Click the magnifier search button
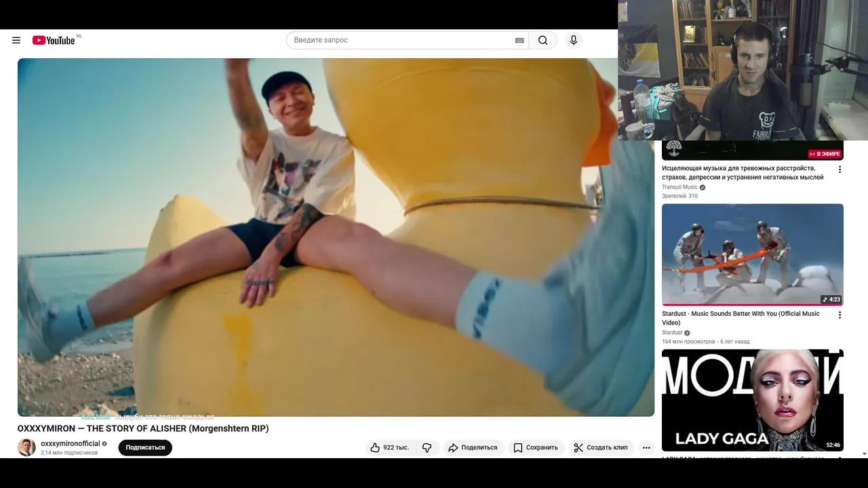Viewport: 868px width, 488px height. [x=543, y=40]
